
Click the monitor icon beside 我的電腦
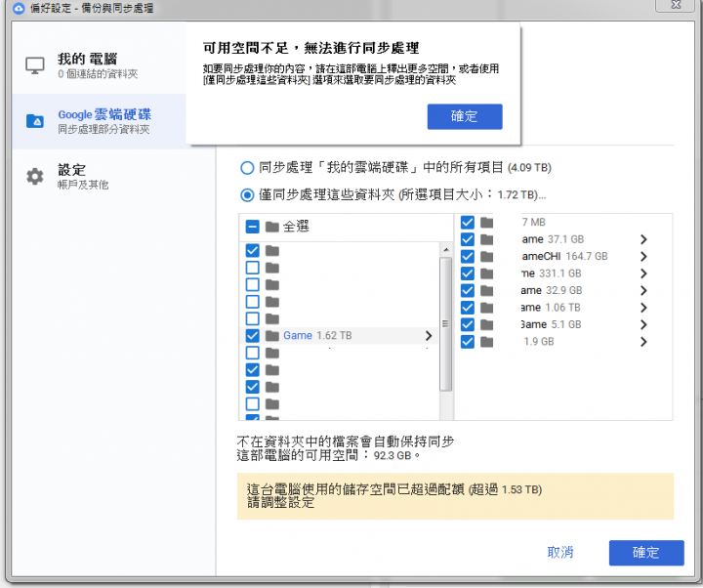click(35, 65)
